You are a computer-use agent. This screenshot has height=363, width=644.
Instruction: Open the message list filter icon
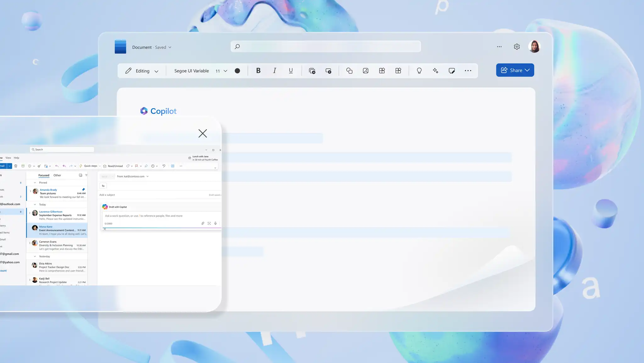click(86, 175)
